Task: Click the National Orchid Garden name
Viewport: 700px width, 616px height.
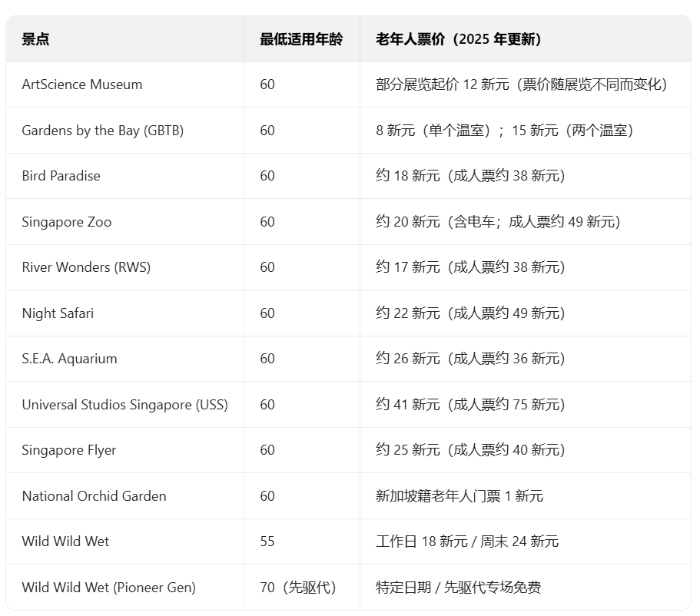Action: pos(94,496)
